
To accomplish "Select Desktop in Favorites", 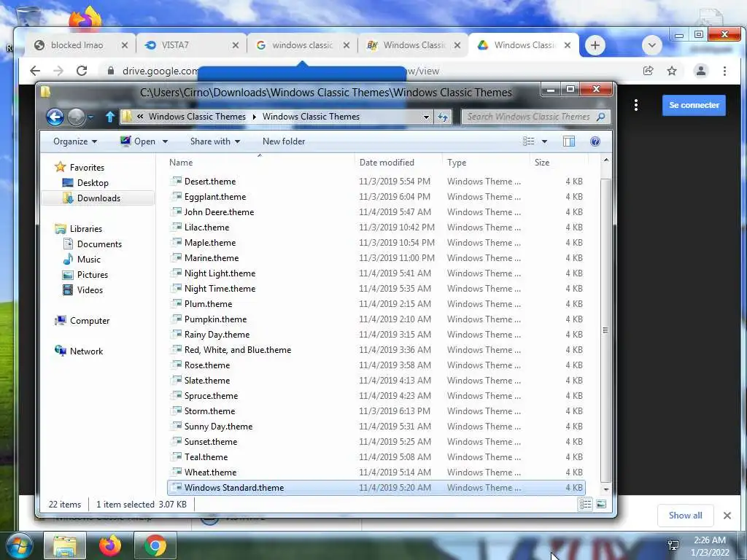I will (x=93, y=183).
